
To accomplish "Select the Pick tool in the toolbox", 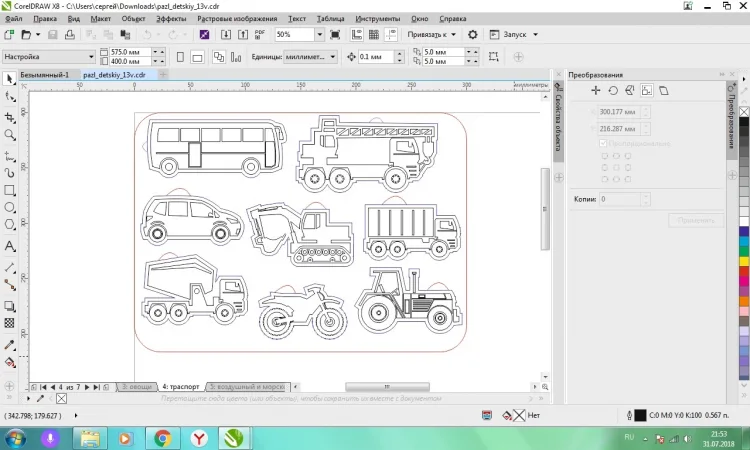I will 10,79.
